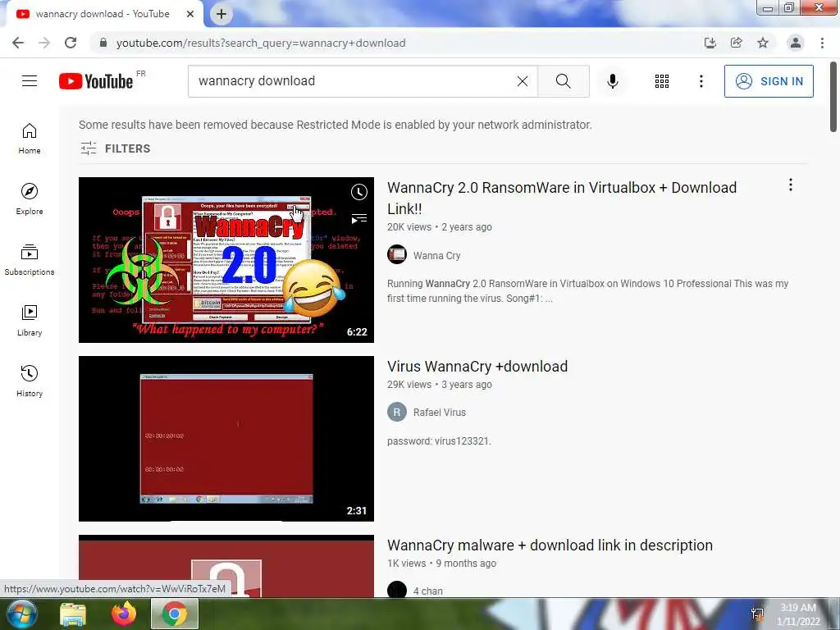Expand the FILTERS options

click(x=115, y=148)
